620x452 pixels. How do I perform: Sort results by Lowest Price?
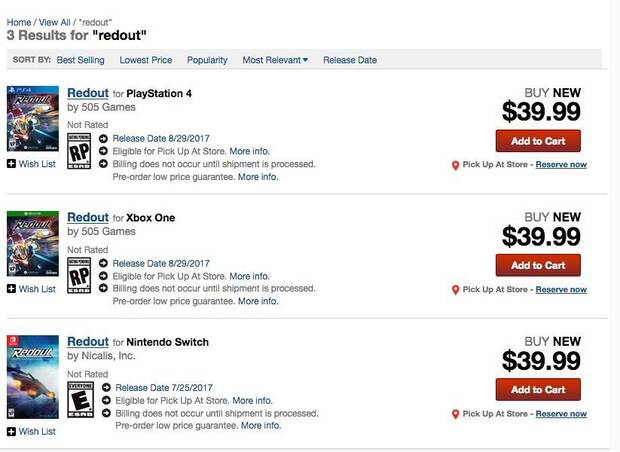[146, 60]
